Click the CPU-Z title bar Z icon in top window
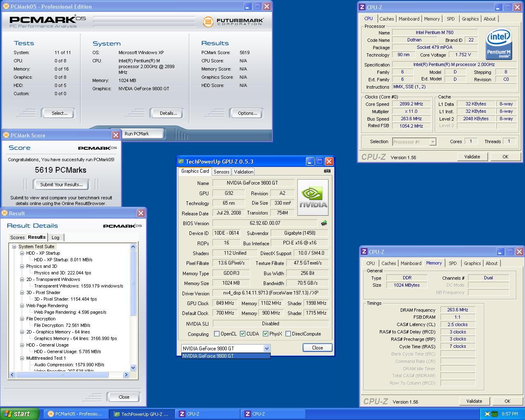525x420 pixels. 362,7
